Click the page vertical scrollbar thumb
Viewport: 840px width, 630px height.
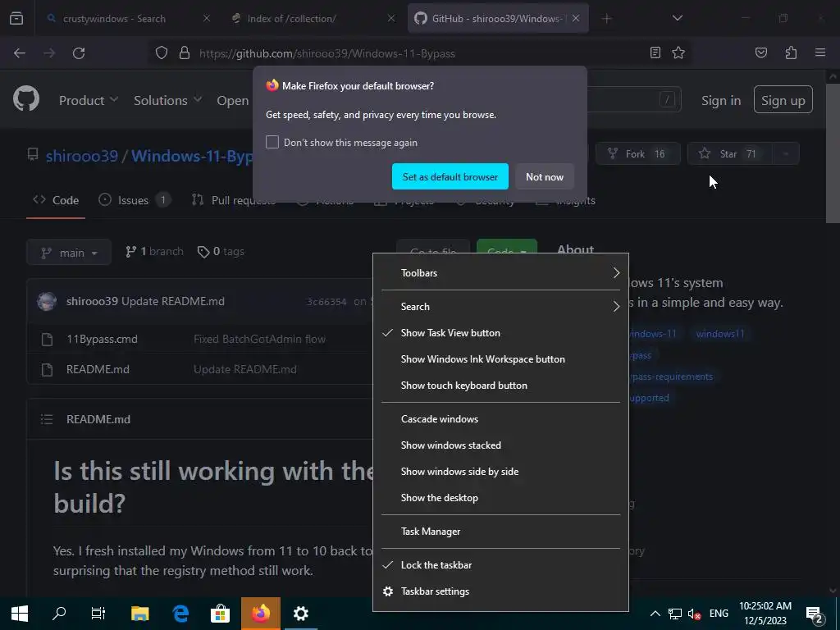[x=832, y=153]
